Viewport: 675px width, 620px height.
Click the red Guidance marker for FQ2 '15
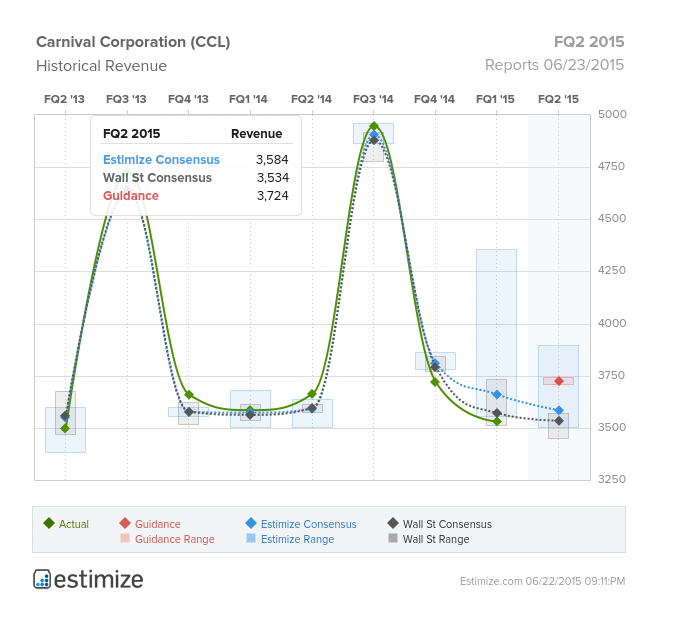(559, 381)
